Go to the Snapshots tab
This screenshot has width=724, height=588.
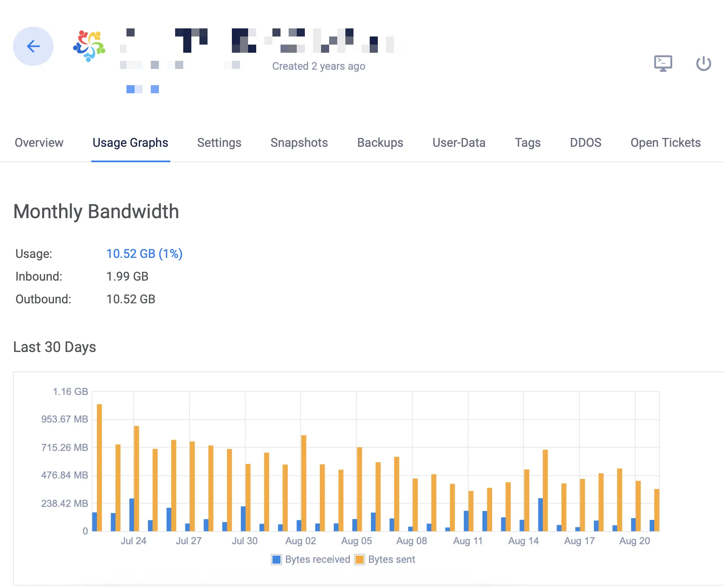299,143
